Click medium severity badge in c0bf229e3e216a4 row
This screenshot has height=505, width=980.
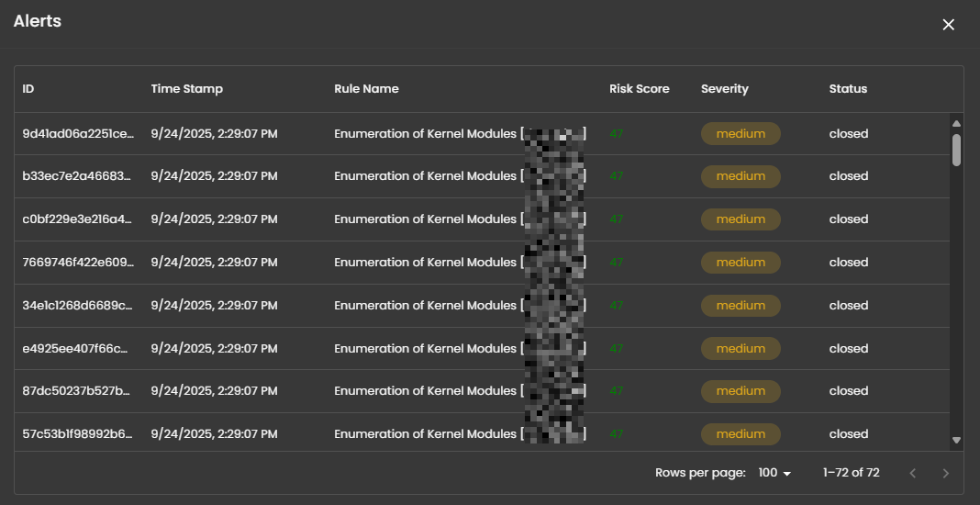coord(741,219)
